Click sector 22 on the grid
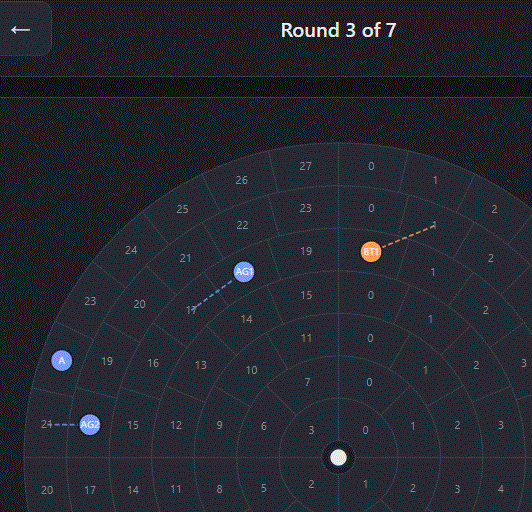Image resolution: width=532 pixels, height=512 pixels. pyautogui.click(x=242, y=225)
